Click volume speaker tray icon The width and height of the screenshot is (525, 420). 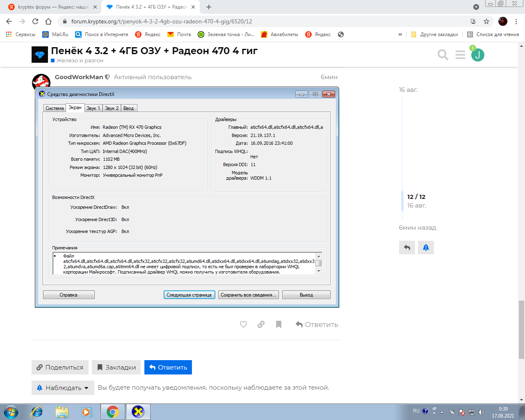point(482,412)
